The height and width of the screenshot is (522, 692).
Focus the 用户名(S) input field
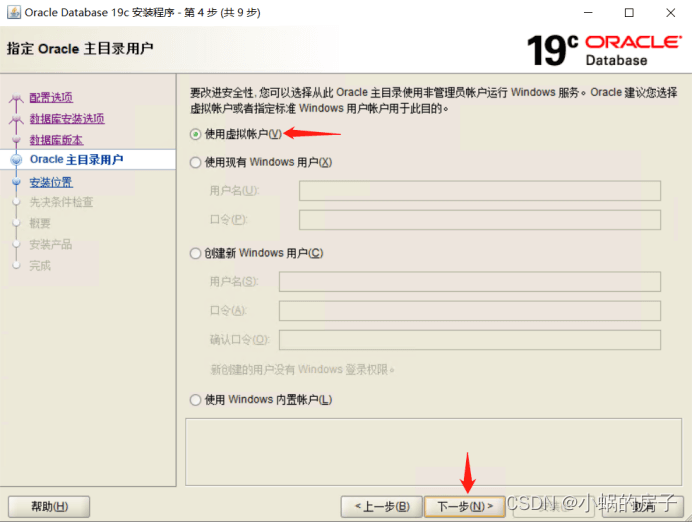click(x=470, y=282)
